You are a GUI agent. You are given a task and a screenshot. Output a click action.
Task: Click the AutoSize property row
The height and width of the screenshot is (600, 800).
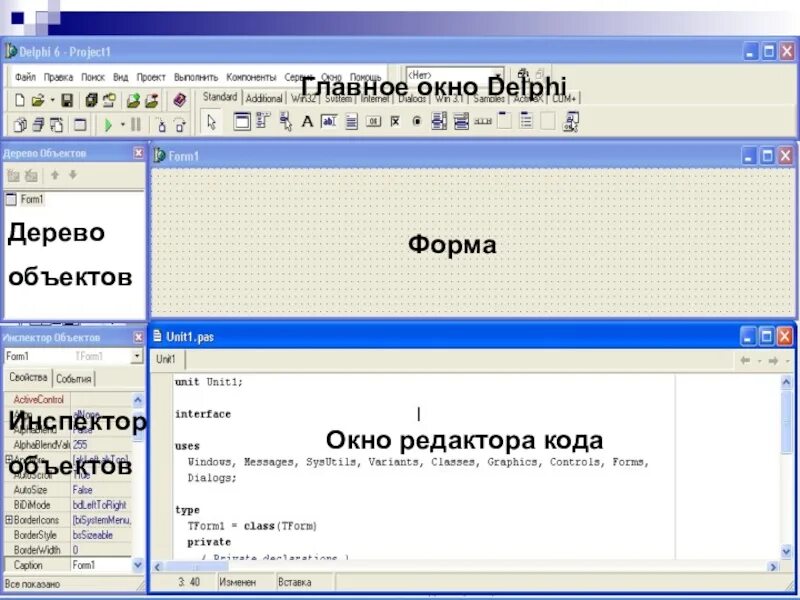[68, 490]
